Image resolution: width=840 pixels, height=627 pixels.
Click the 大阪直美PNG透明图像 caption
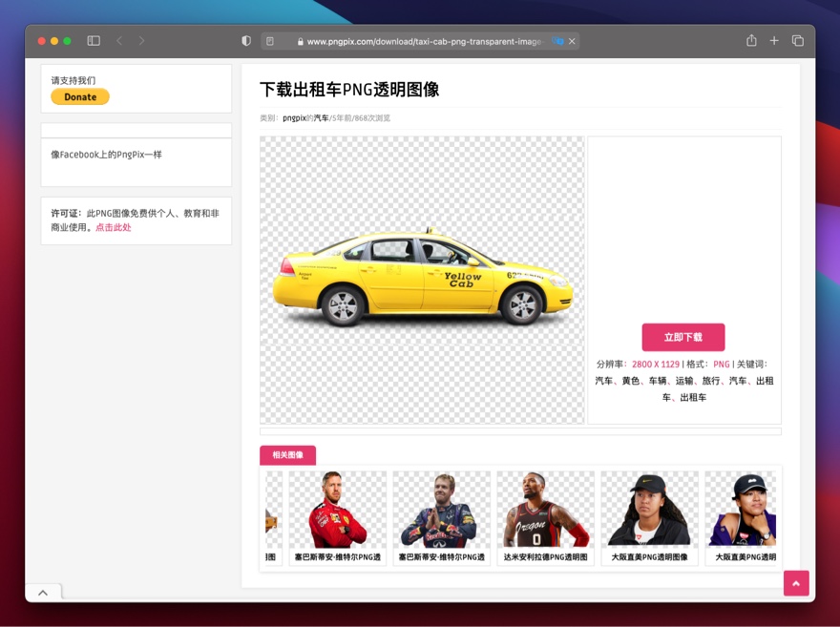tap(649, 557)
